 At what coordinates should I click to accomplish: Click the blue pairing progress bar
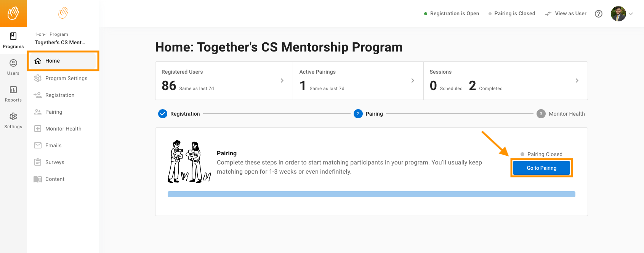(x=372, y=194)
